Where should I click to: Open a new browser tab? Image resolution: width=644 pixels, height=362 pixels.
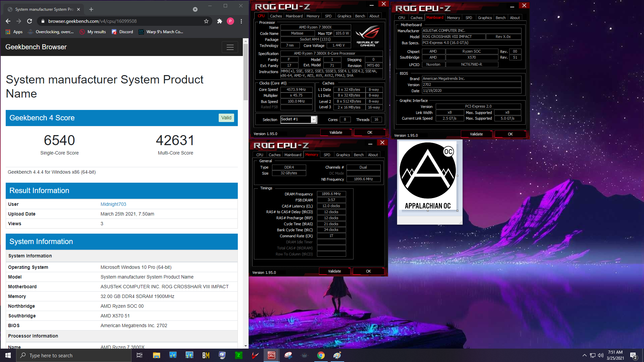click(x=91, y=9)
